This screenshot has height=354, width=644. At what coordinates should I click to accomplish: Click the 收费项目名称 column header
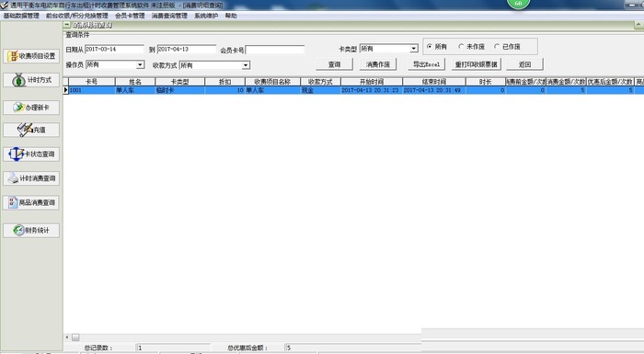tap(272, 82)
